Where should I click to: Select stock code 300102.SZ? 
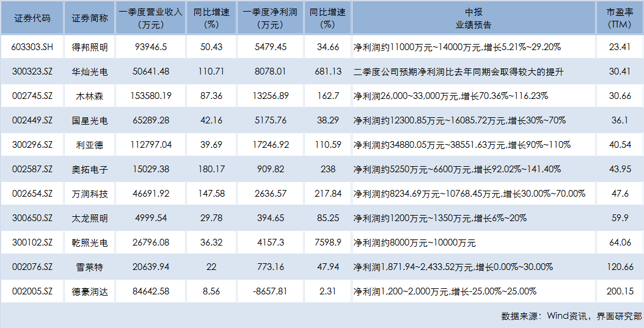pos(32,242)
